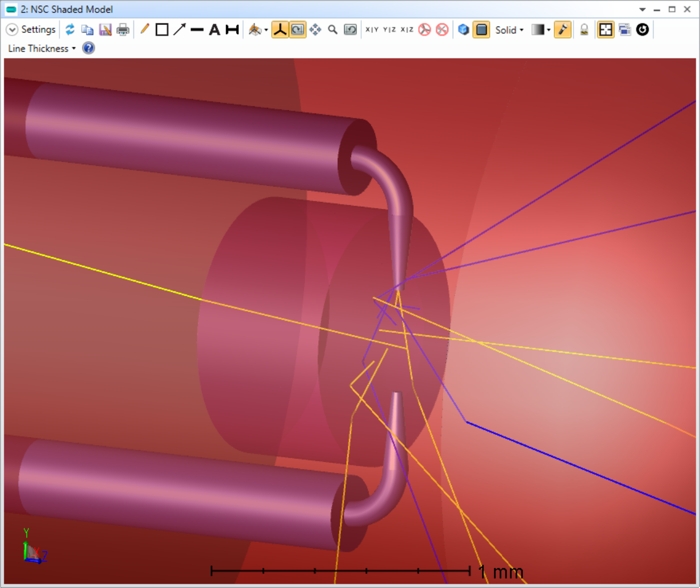Select the text annotation tool

tap(214, 30)
